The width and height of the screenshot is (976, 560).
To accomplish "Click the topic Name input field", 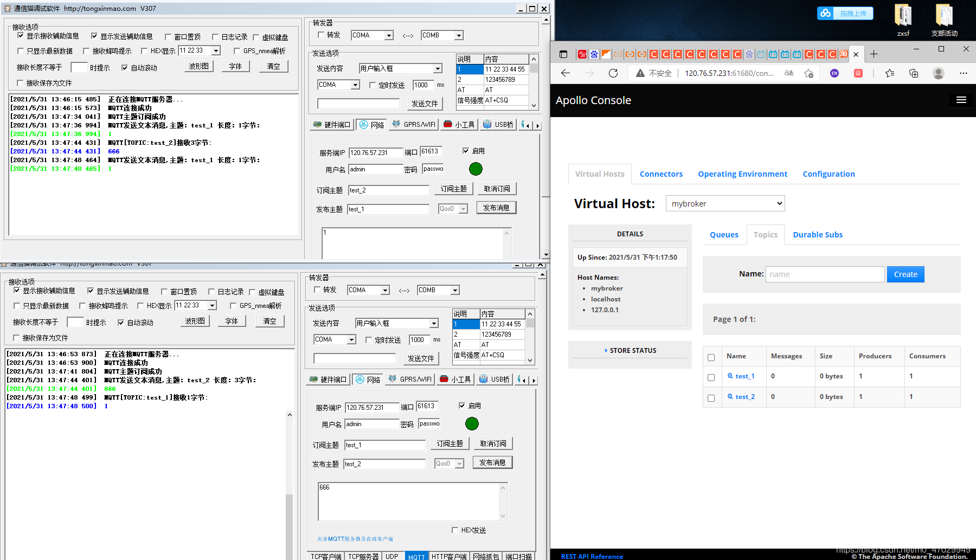I will [825, 274].
